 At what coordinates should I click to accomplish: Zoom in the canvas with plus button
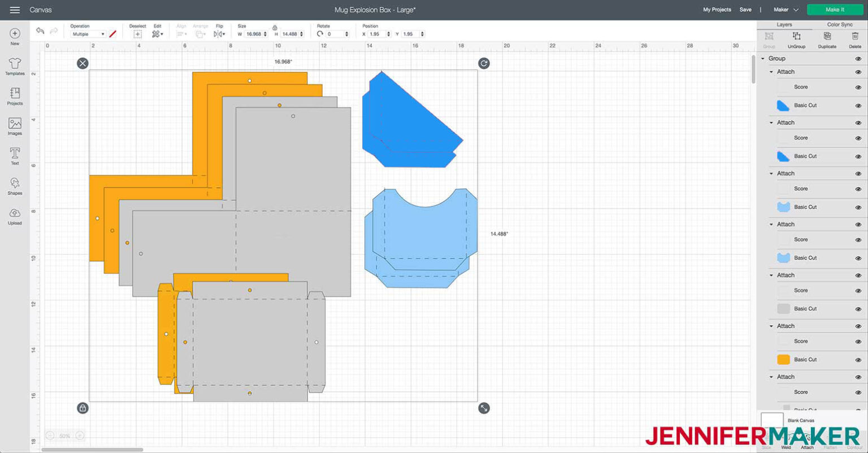[80, 435]
